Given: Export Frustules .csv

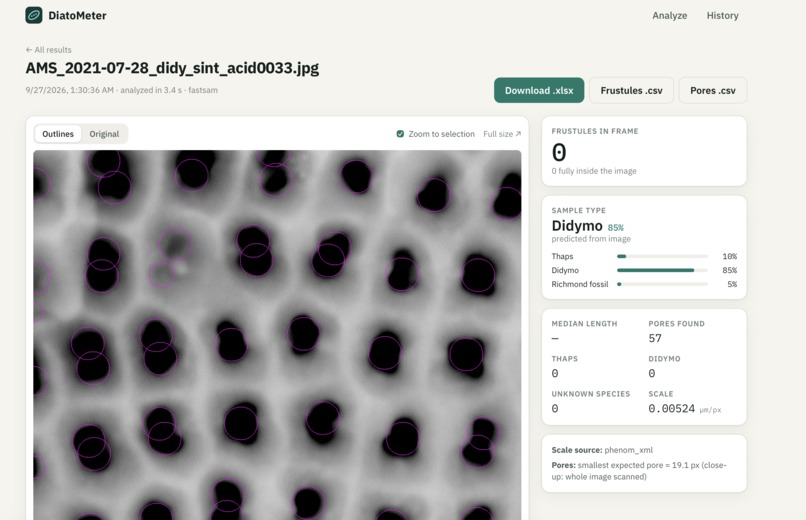Looking at the screenshot, I should pos(631,90).
